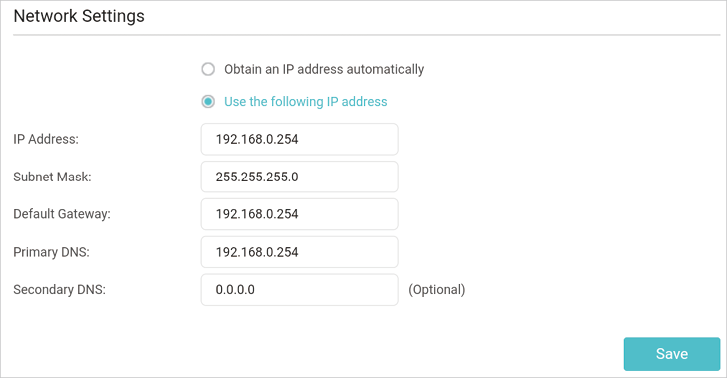Click the 'Obtain an IP address automatically' label text
The image size is (727, 378).
(x=324, y=69)
